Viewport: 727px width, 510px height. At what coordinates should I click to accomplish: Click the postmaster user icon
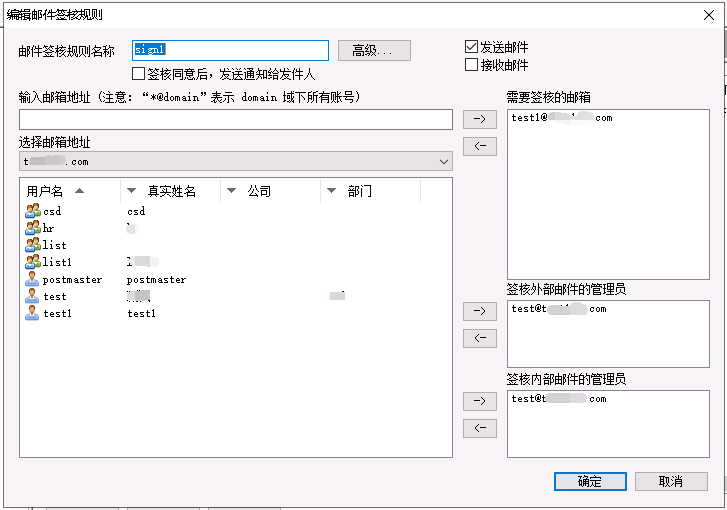[x=33, y=279]
